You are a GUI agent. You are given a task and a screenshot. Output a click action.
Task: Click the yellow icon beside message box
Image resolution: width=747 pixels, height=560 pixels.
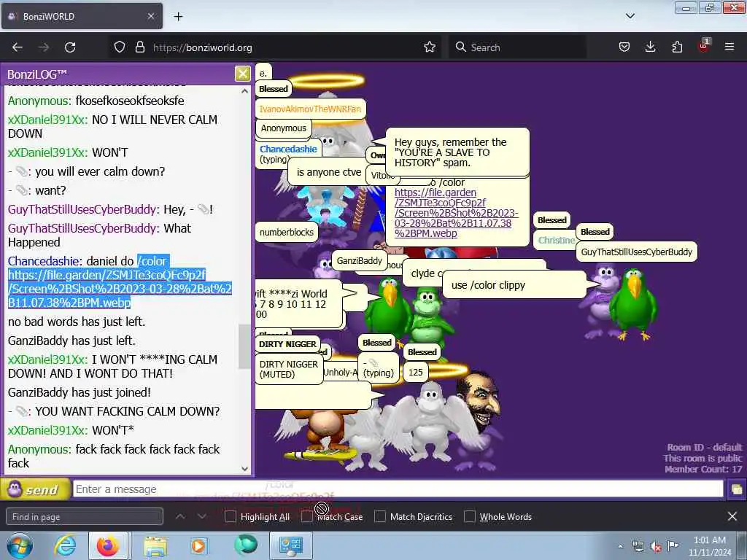[x=736, y=489]
